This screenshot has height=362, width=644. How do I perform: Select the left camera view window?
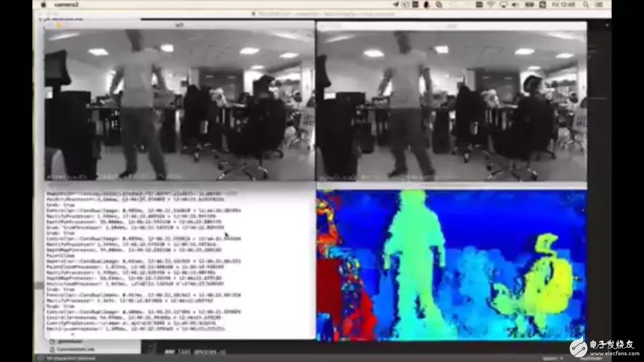180,105
